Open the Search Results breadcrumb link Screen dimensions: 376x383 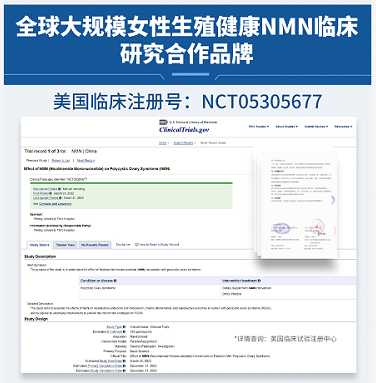[183, 143]
